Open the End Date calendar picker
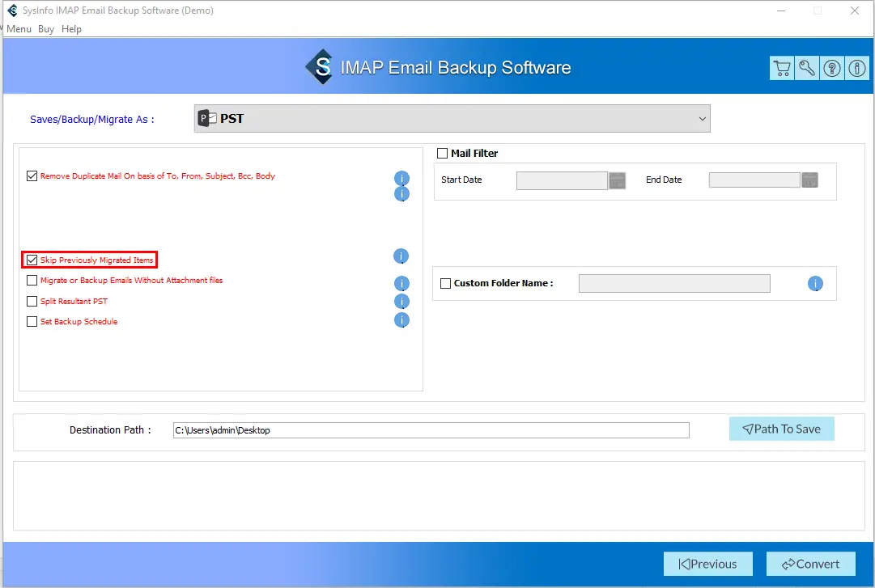 pyautogui.click(x=809, y=180)
